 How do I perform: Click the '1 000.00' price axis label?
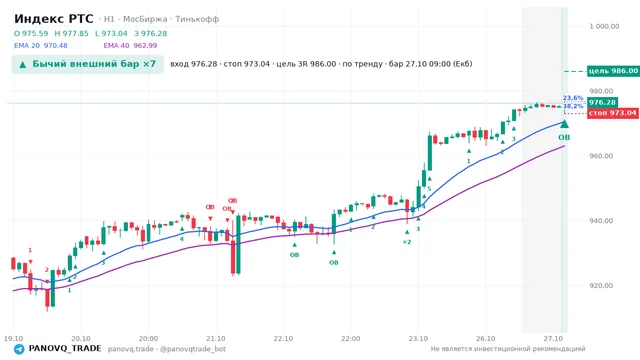click(604, 27)
